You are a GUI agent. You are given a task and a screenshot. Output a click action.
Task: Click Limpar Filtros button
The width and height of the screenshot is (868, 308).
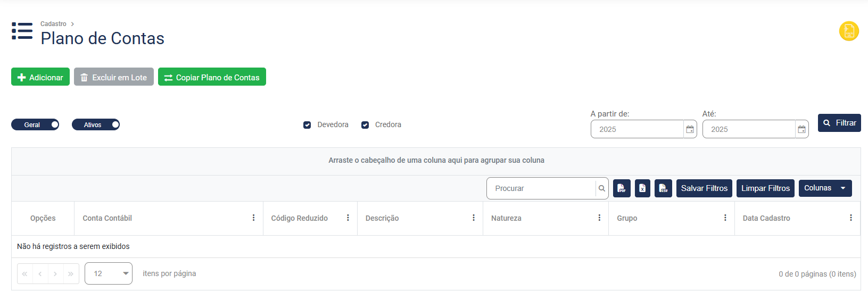point(765,188)
